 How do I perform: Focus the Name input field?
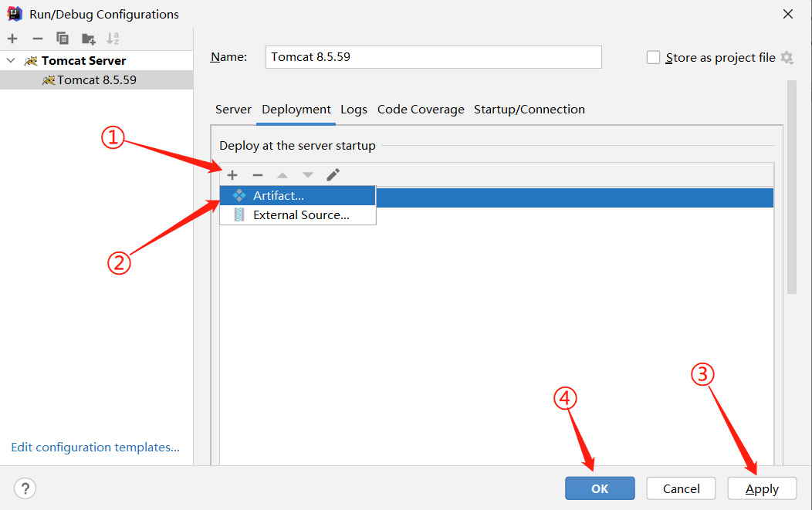[434, 57]
